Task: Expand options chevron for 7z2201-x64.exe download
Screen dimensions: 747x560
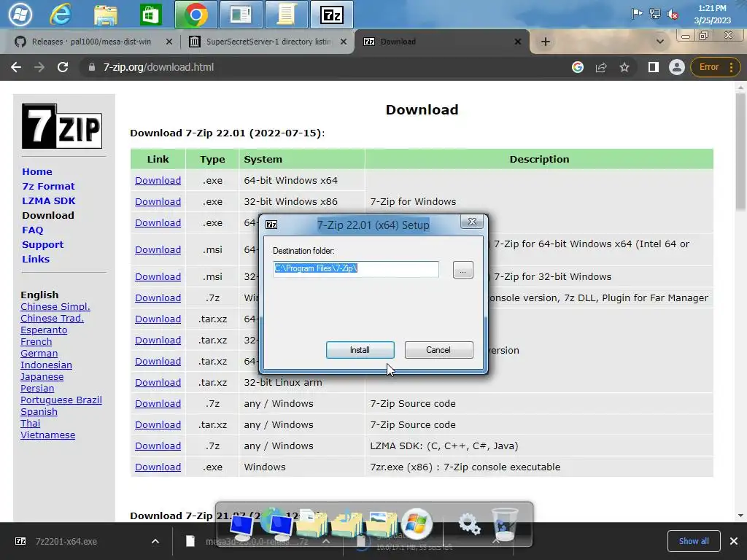Action: point(155,542)
